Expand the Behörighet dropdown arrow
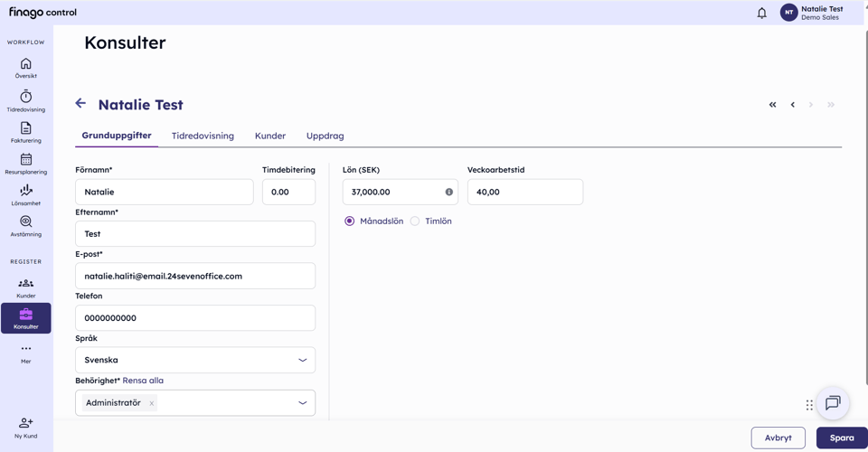 pyautogui.click(x=303, y=403)
